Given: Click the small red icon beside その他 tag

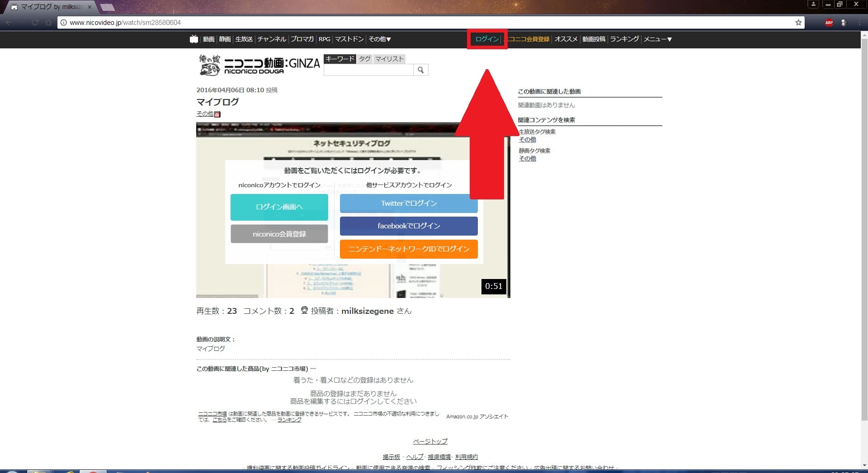Looking at the screenshot, I should [x=217, y=114].
